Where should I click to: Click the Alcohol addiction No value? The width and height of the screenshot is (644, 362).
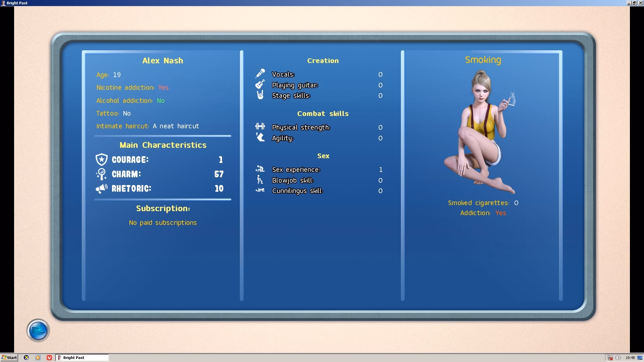160,101
